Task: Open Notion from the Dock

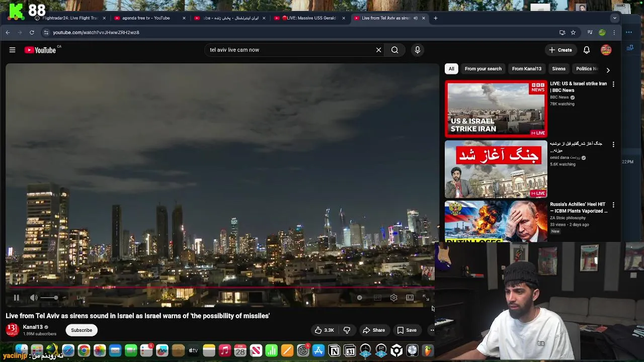Action: 334,350
